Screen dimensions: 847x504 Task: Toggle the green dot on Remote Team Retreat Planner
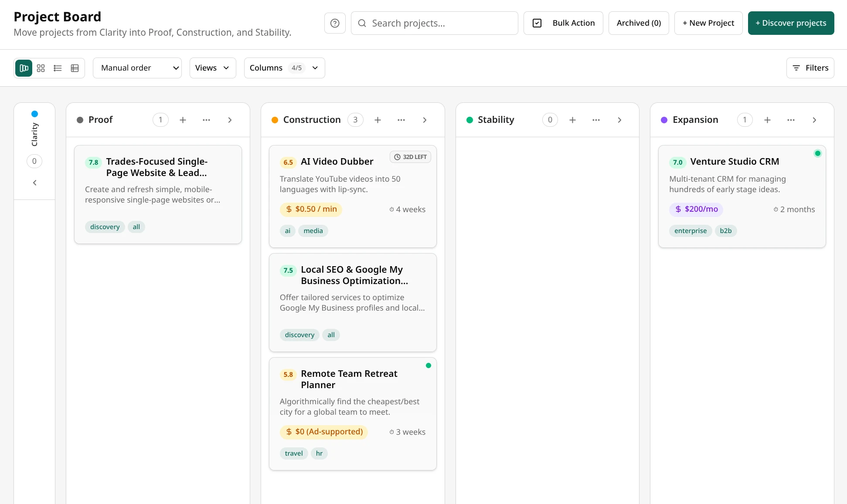tap(429, 365)
